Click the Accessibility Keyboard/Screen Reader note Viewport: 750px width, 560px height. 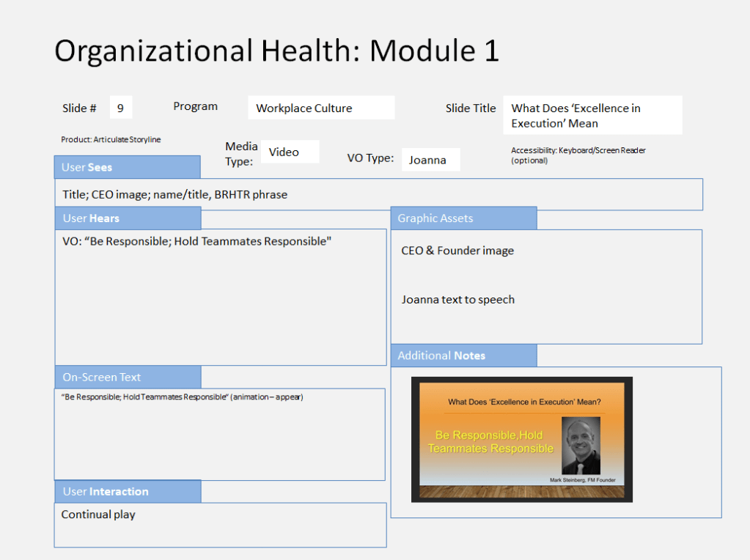[x=578, y=155]
